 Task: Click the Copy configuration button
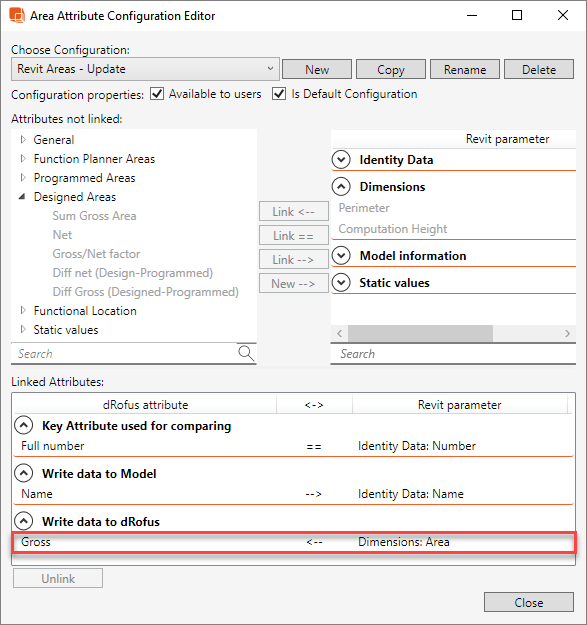pyautogui.click(x=391, y=69)
